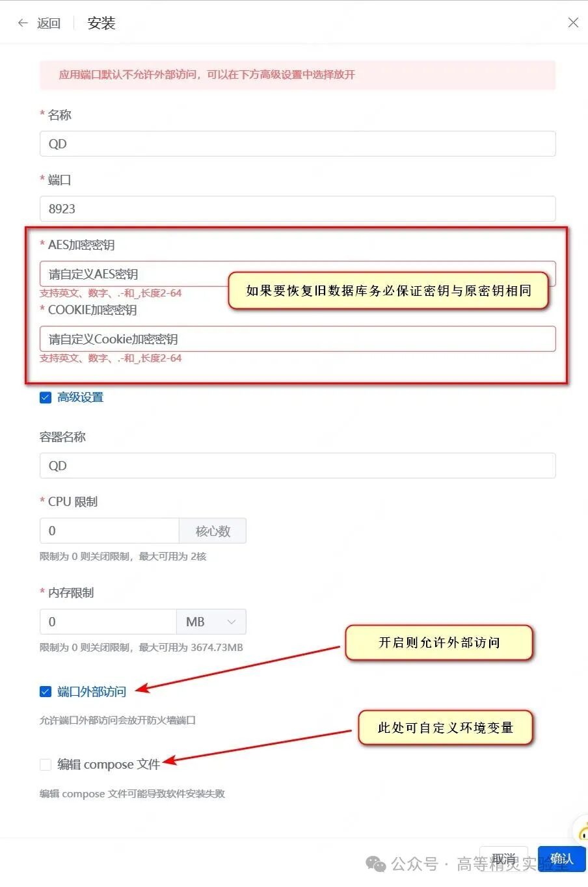
Task: Click the dropdown chevron beside MB
Action: click(x=232, y=622)
